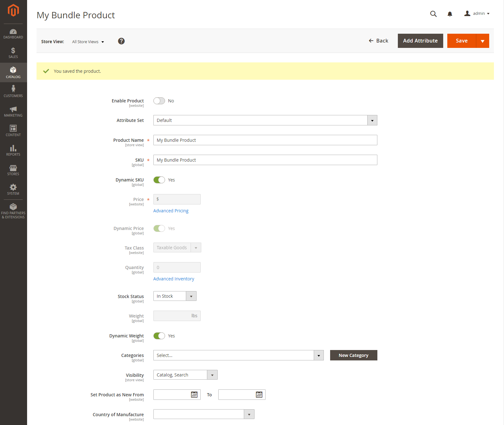This screenshot has width=504, height=425.
Task: Click the Weight input field
Action: tap(177, 316)
